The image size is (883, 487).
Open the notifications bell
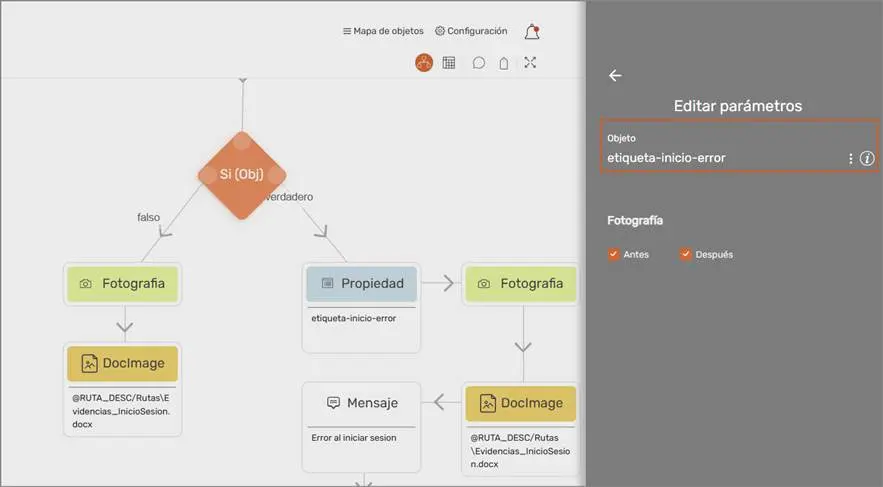(x=531, y=32)
